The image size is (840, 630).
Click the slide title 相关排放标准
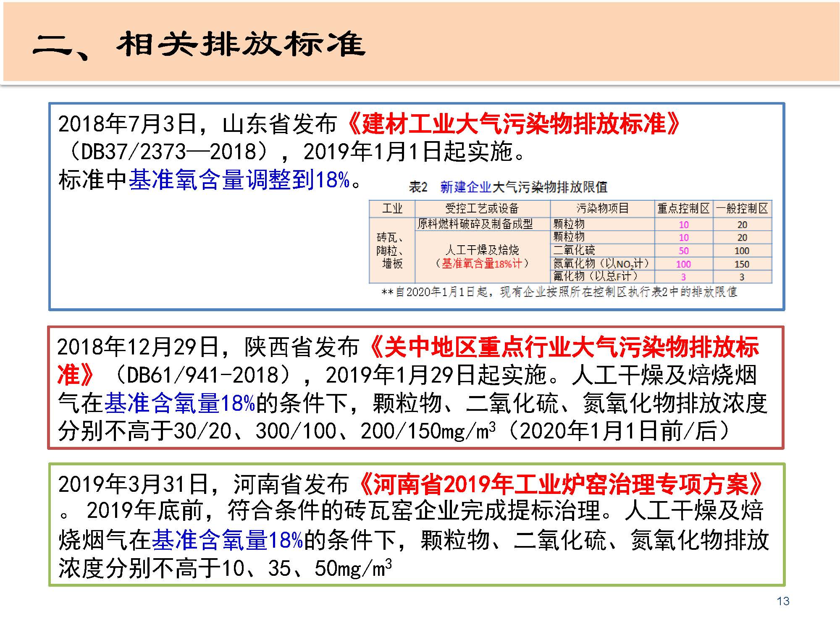pyautogui.click(x=241, y=45)
